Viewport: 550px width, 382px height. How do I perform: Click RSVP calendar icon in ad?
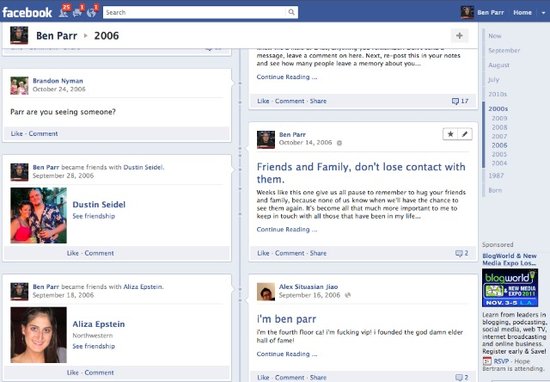487,361
